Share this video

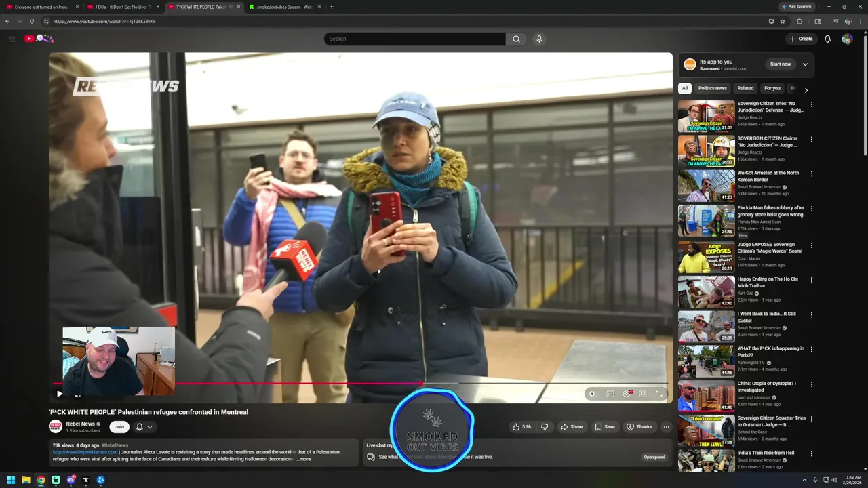(572, 427)
